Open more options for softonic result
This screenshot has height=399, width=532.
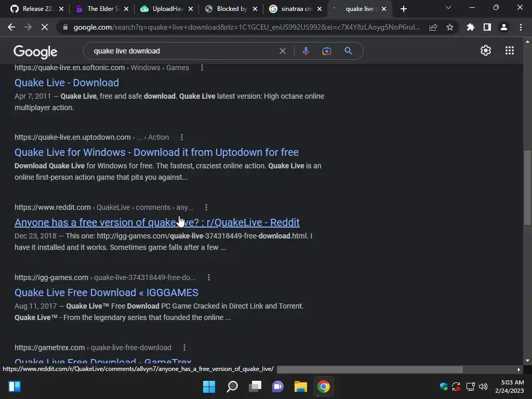point(202,68)
